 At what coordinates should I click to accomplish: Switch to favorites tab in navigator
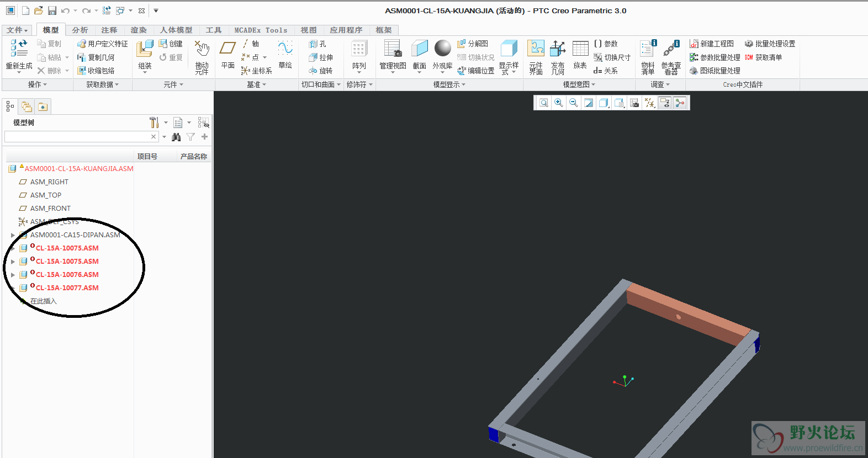pos(43,106)
